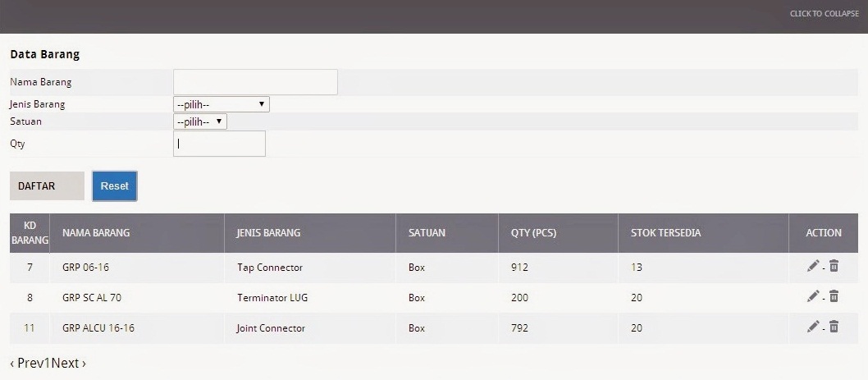This screenshot has width=868, height=380.
Task: Delete the GRP ALCU 16-16 item
Action: coord(834,327)
